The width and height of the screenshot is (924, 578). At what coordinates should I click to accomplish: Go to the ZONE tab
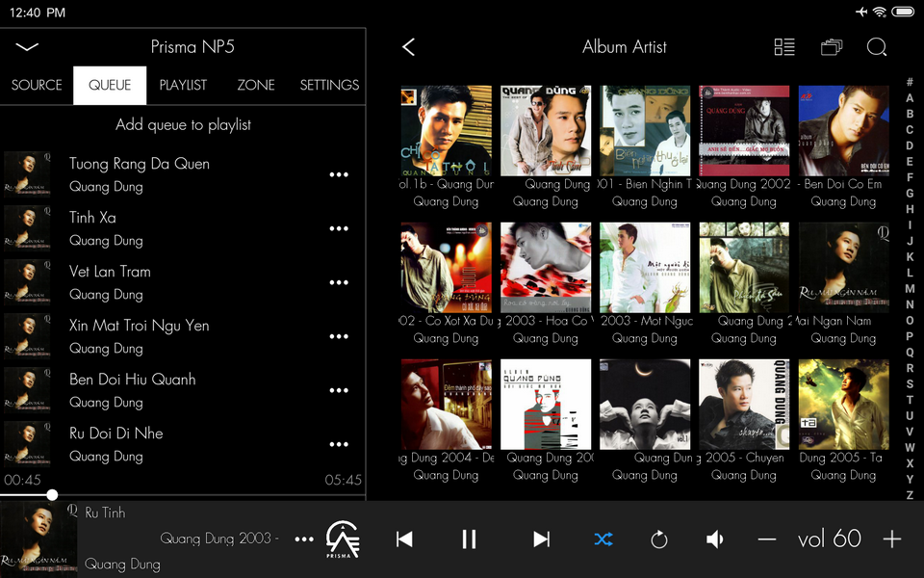point(256,85)
